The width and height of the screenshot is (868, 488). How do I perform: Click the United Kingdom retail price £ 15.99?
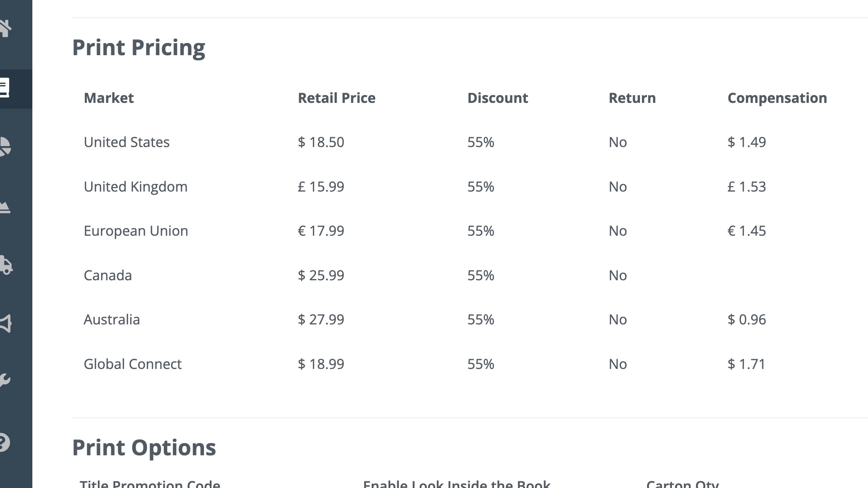pos(321,186)
